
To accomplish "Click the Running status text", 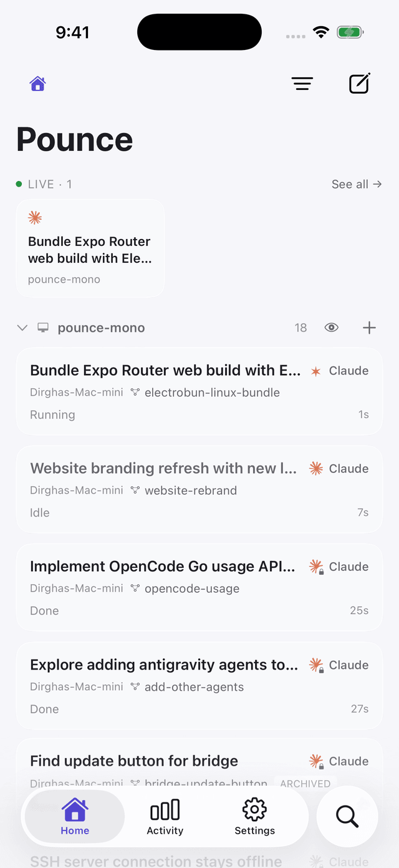I will click(x=52, y=415).
